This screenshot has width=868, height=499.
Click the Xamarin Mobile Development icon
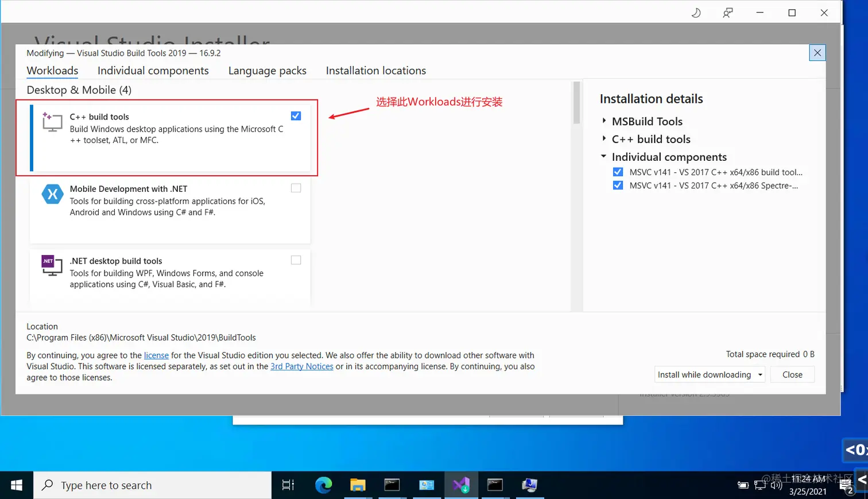(52, 194)
